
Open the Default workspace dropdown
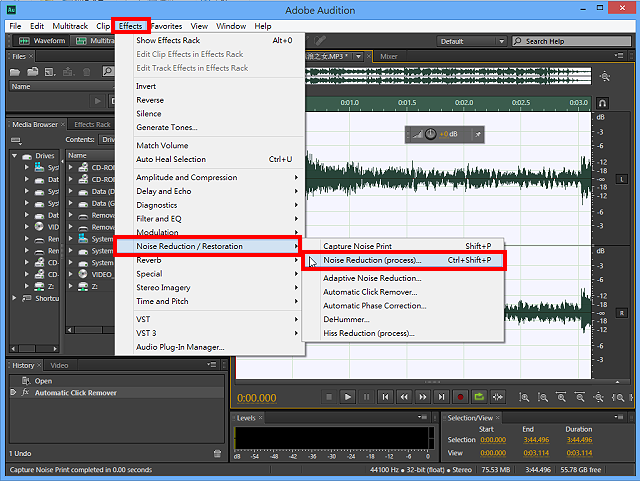472,41
